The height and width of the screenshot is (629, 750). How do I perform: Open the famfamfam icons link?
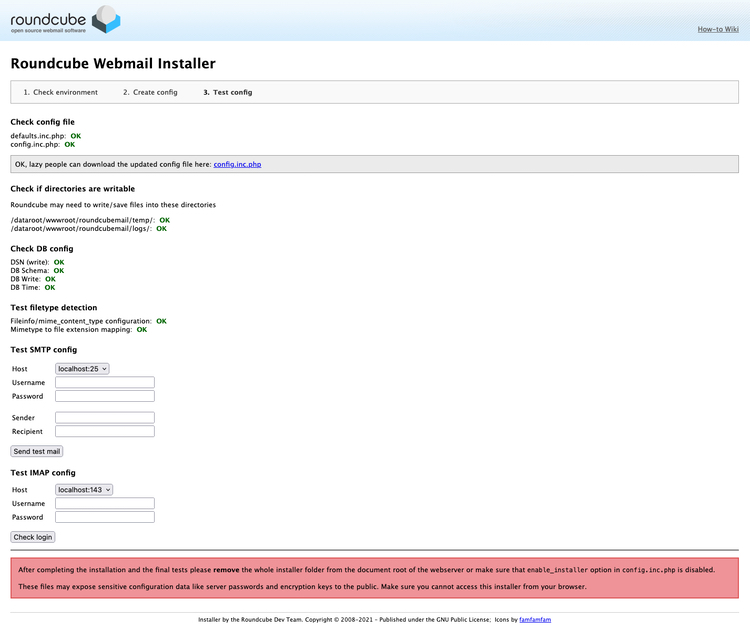tap(535, 619)
